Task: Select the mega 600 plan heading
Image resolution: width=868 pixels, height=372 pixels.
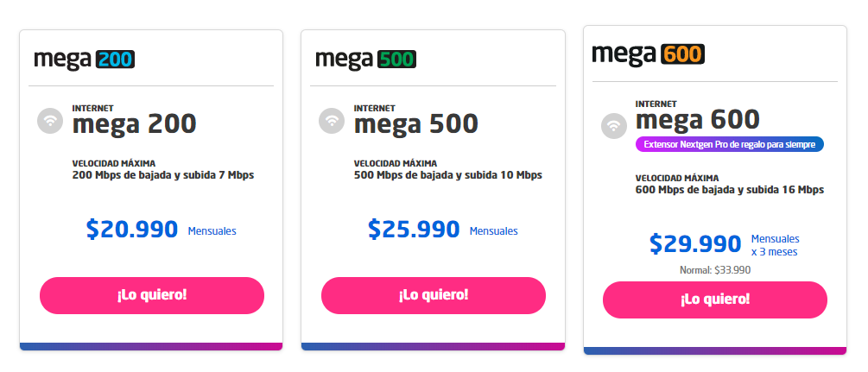Action: click(698, 120)
